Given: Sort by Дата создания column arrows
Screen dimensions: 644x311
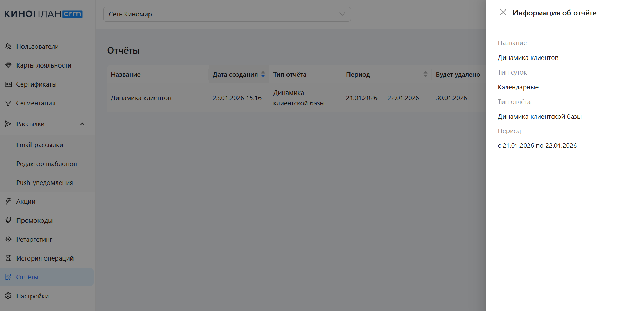Looking at the screenshot, I should [x=263, y=74].
